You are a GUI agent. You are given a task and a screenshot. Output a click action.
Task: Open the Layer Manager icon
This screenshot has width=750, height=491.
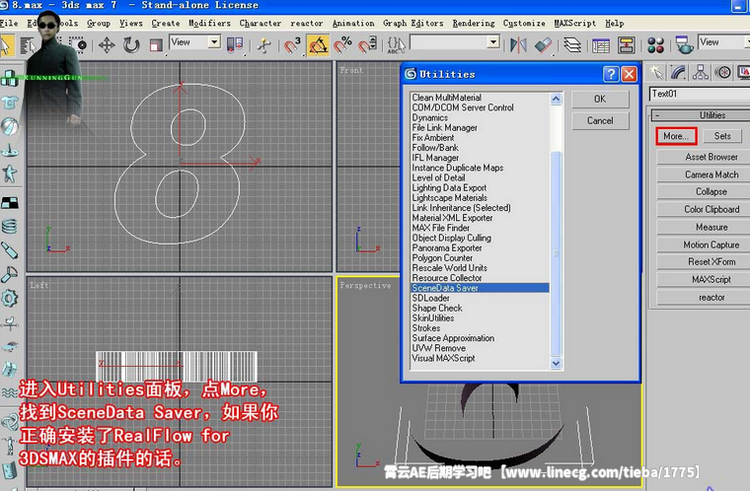tap(572, 45)
